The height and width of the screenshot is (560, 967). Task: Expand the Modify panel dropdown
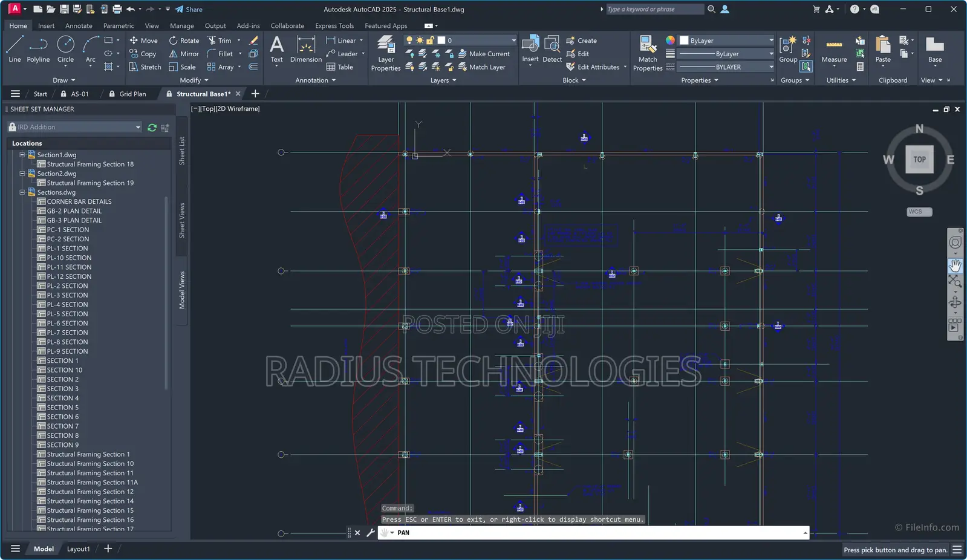coord(194,80)
